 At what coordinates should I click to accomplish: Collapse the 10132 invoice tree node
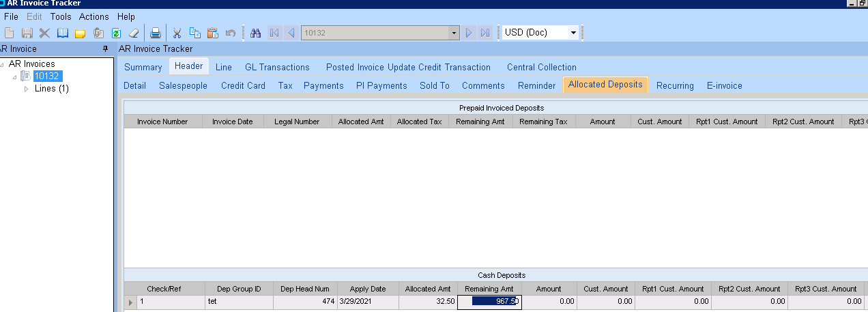click(14, 76)
